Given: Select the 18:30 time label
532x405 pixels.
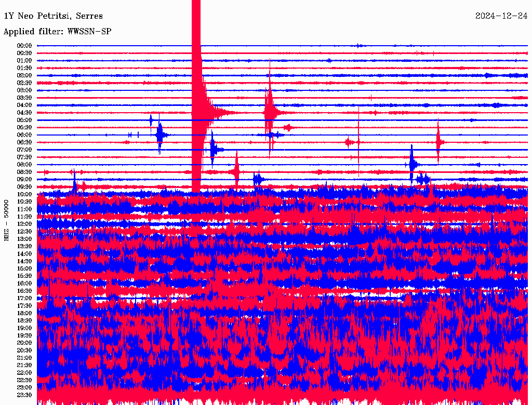Looking at the screenshot, I should point(24,321).
